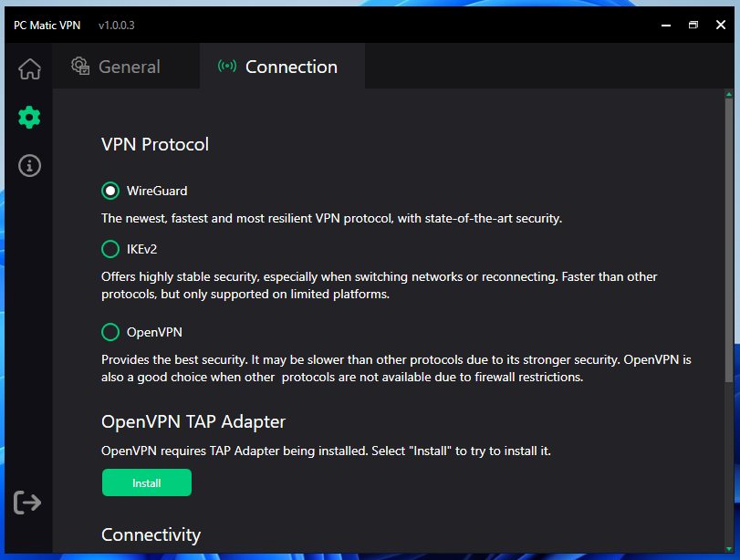Select the IKEv2 protocol radio button

click(110, 248)
